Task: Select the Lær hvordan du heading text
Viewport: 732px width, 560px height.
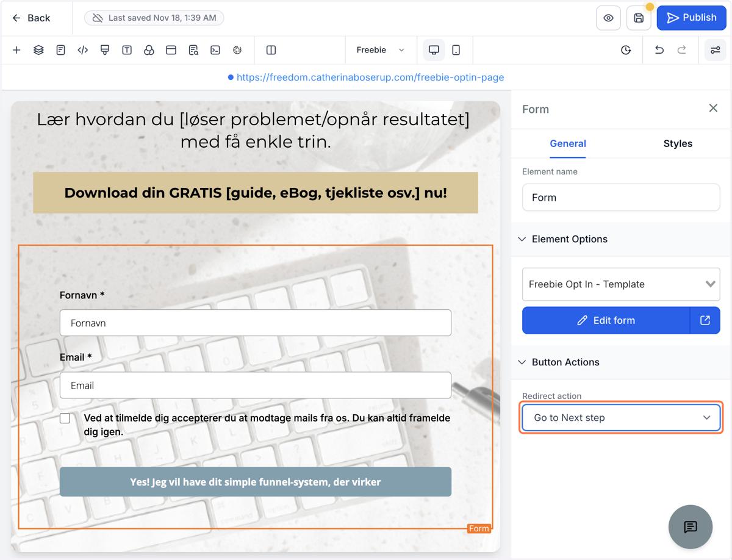Action: (253, 131)
